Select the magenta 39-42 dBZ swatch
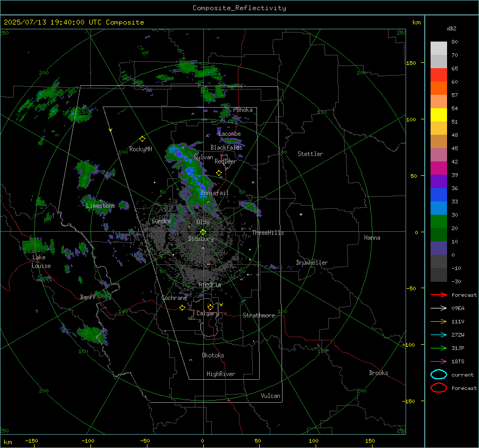This screenshot has width=479, height=448. 439,168
